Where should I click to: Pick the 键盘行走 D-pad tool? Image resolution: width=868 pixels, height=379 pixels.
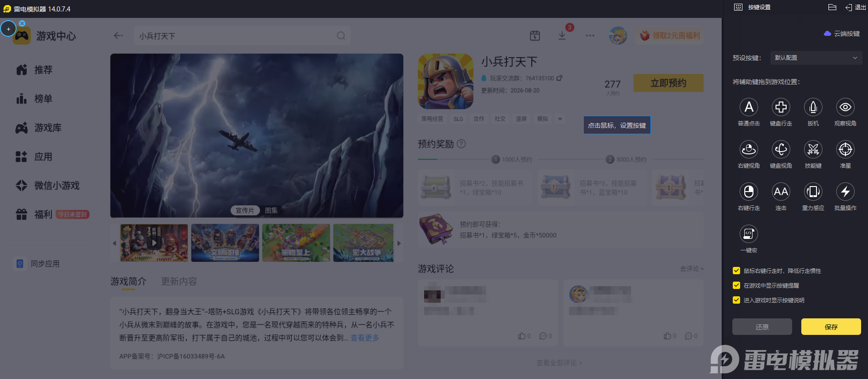click(x=781, y=107)
